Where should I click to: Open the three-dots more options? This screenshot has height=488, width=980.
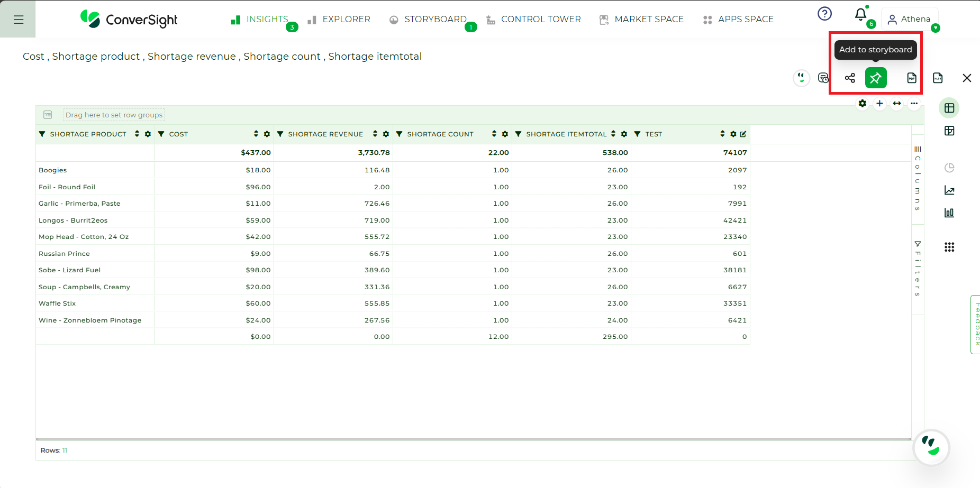914,104
